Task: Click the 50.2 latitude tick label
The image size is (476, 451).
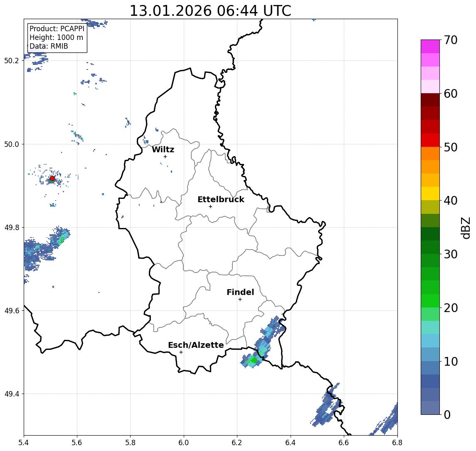Action: pos(12,60)
